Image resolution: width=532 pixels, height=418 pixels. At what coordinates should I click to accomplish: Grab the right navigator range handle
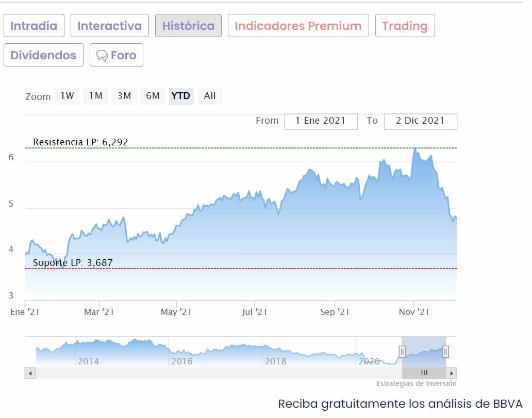[445, 352]
